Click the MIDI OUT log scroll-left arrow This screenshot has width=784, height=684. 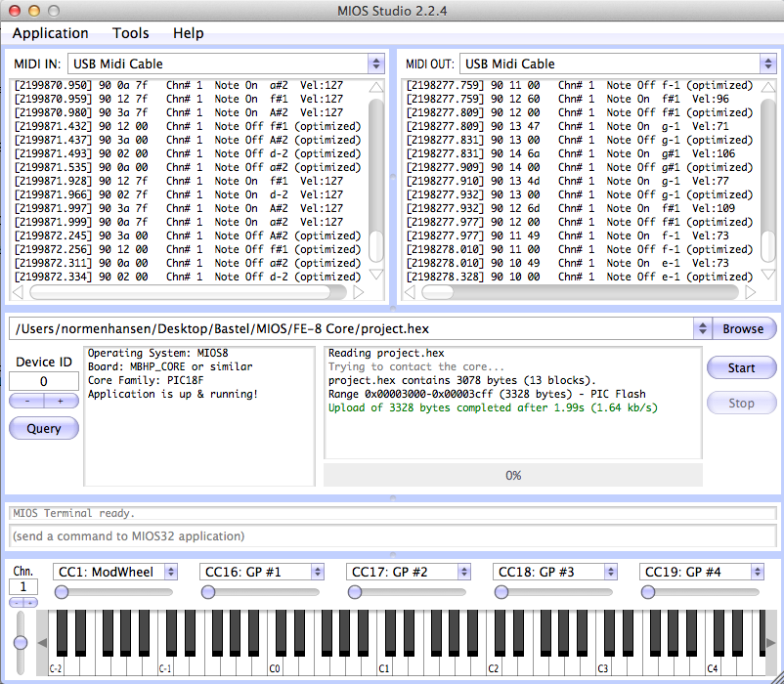[410, 292]
